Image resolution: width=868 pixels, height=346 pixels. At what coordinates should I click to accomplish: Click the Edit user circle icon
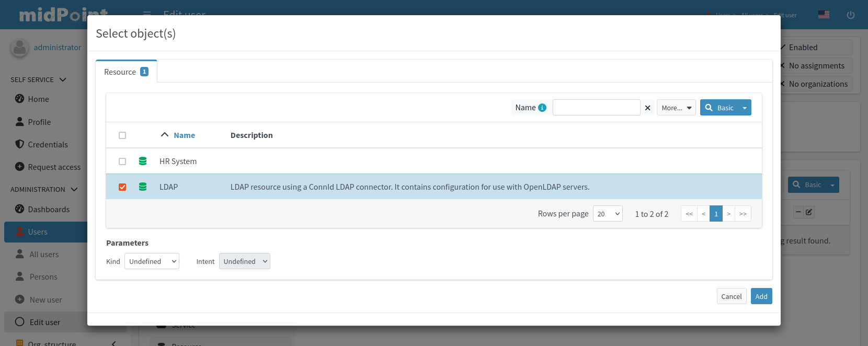pos(20,322)
